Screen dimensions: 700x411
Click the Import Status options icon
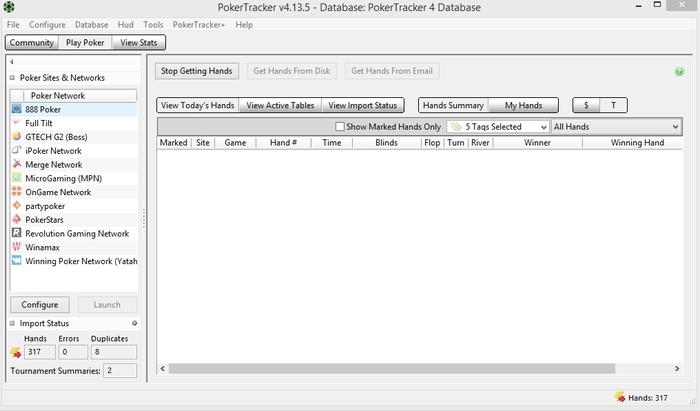(134, 323)
